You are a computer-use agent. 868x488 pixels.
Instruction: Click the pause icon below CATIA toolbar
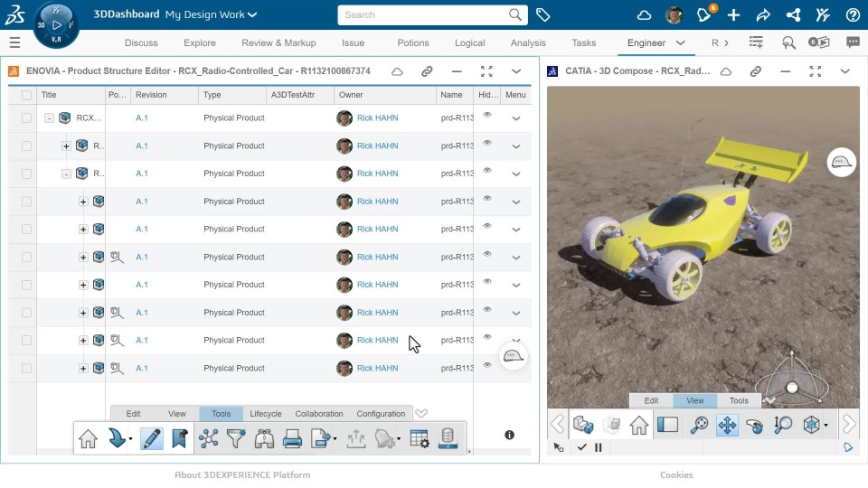coord(598,447)
